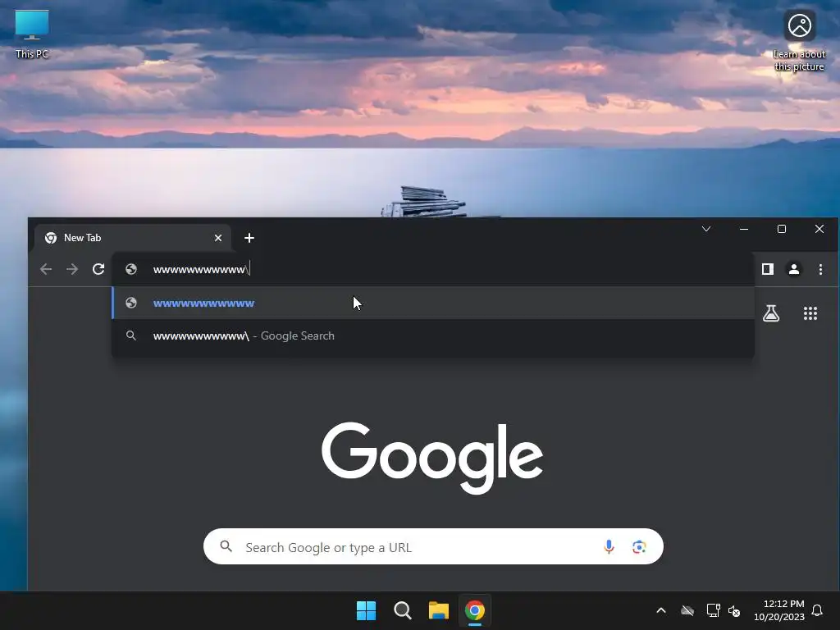
Task: Open the Chrome profile avatar icon
Action: point(794,269)
